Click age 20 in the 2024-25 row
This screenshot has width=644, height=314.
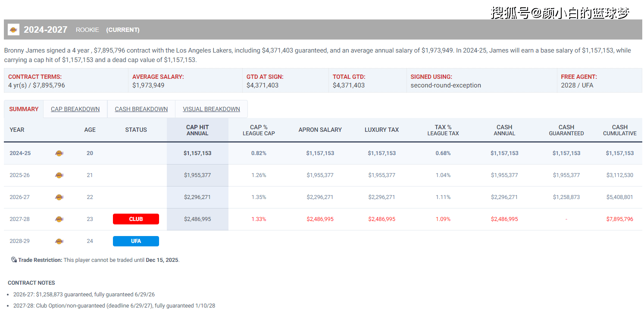click(x=90, y=153)
